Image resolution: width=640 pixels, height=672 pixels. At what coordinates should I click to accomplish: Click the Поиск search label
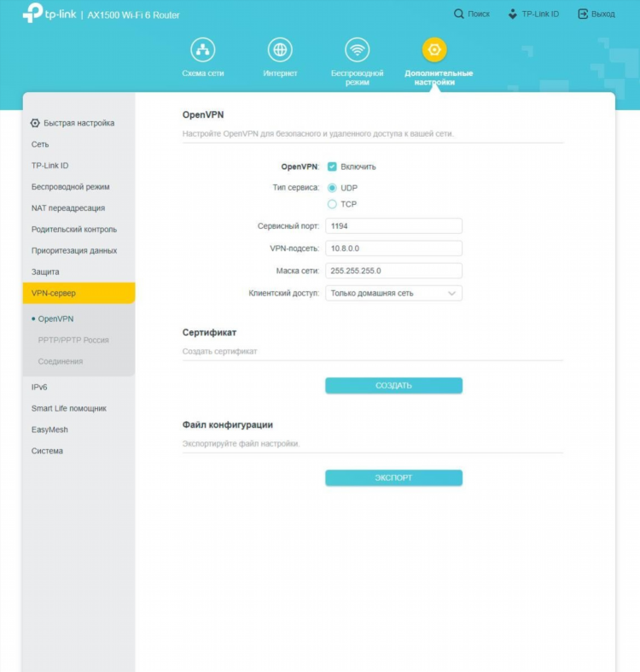click(x=479, y=15)
